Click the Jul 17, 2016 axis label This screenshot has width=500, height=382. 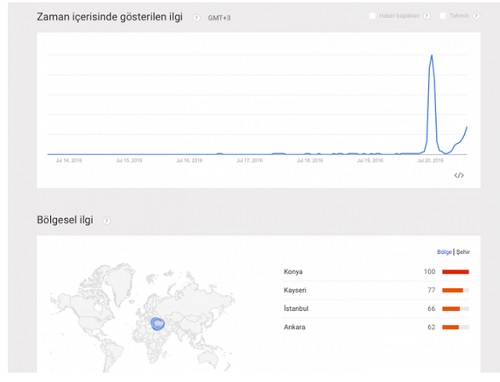pyautogui.click(x=250, y=161)
